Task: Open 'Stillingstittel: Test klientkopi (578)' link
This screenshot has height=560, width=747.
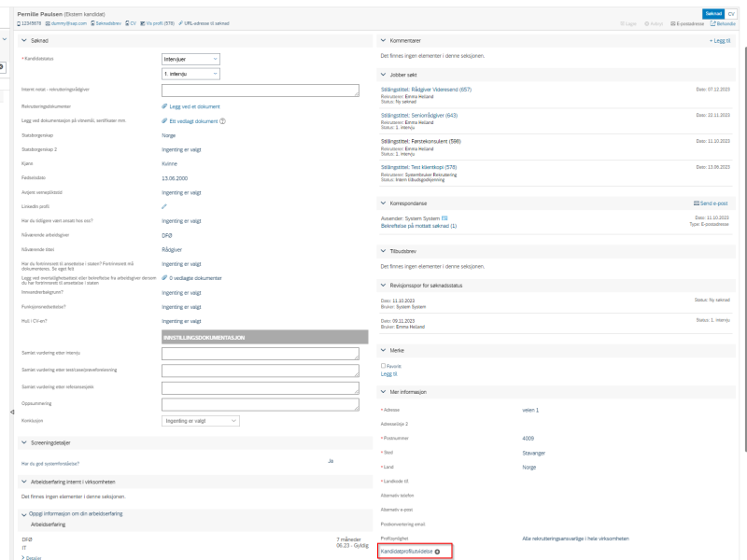Action: 418,167
